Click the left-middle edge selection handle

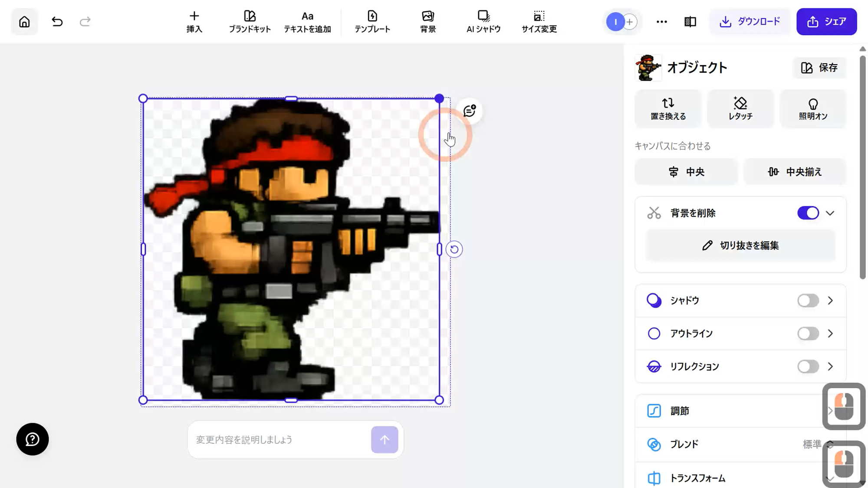pyautogui.click(x=143, y=249)
